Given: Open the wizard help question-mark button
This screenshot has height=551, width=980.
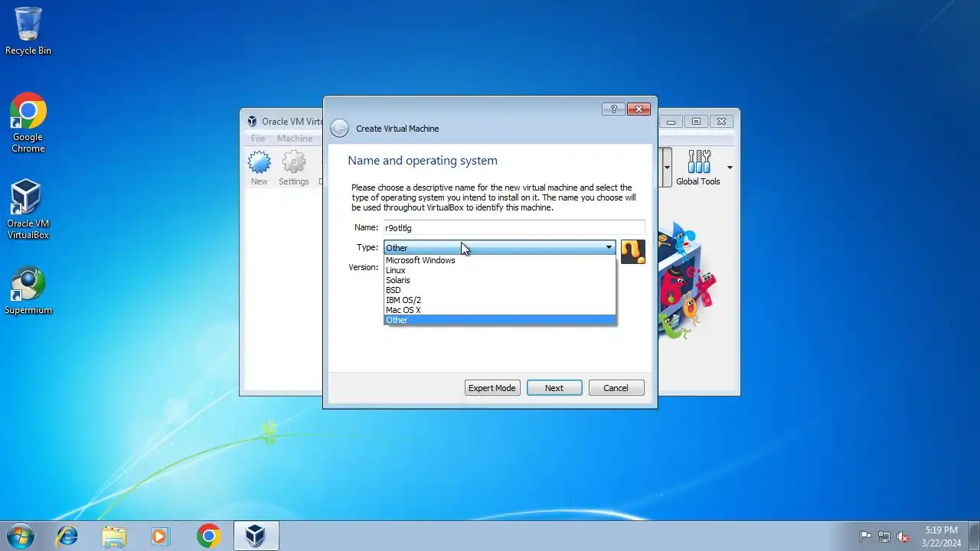Looking at the screenshot, I should [613, 109].
